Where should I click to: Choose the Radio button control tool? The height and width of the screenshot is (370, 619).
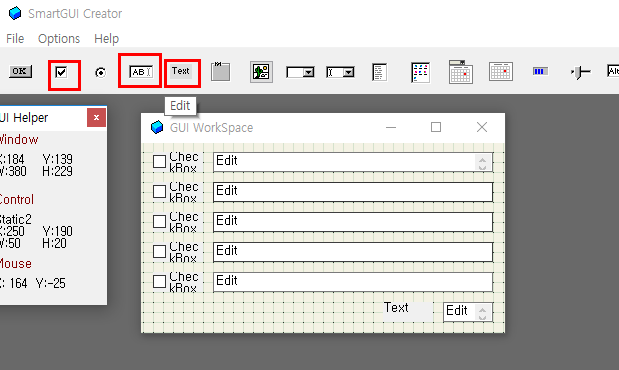tap(101, 73)
